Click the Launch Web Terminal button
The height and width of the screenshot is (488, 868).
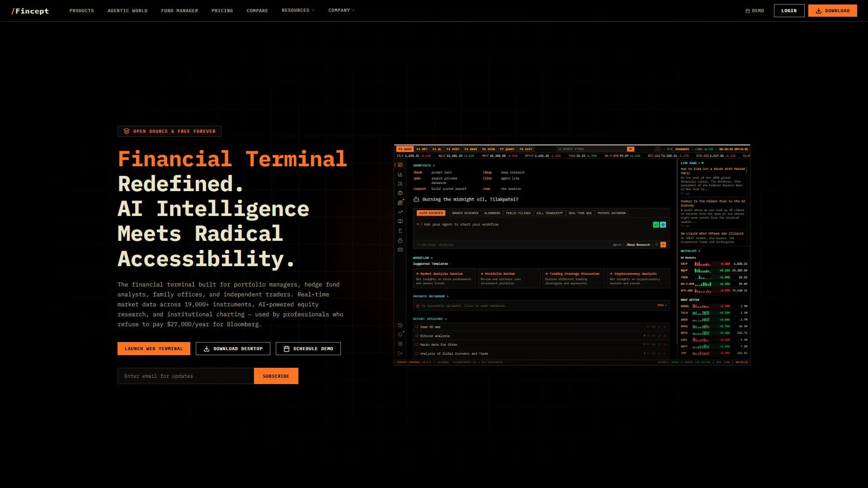tap(154, 348)
